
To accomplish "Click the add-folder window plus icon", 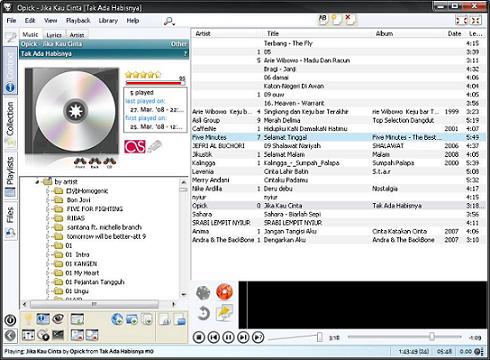I will [x=132, y=319].
